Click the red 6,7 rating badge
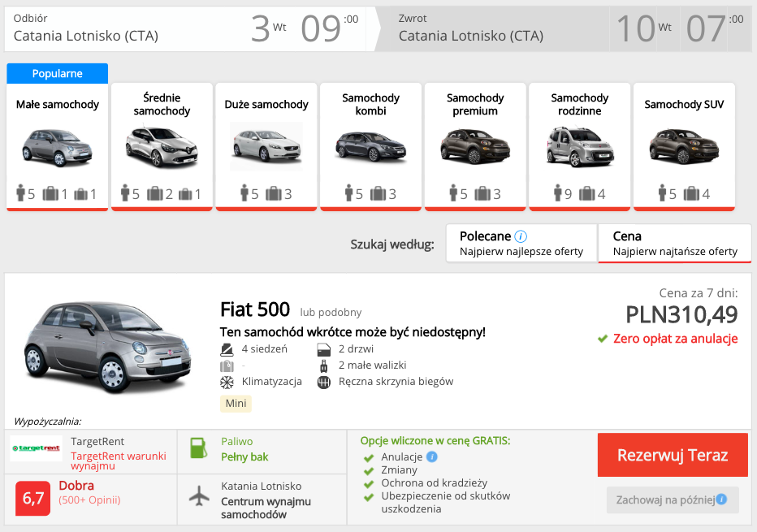Image resolution: width=757 pixels, height=532 pixels. (x=32, y=498)
